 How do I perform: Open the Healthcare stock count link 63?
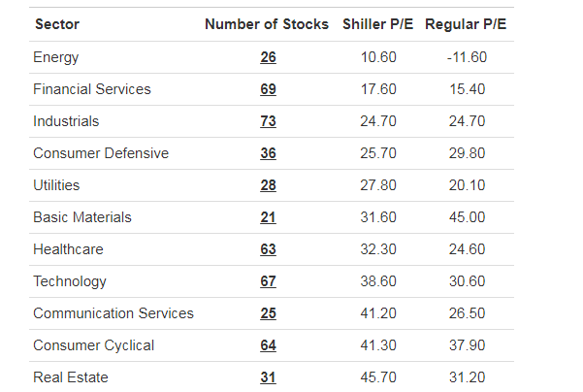268,249
